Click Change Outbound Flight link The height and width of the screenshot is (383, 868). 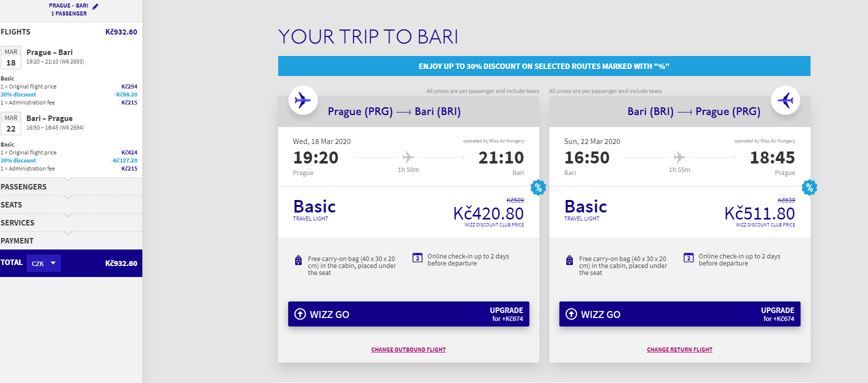click(409, 349)
